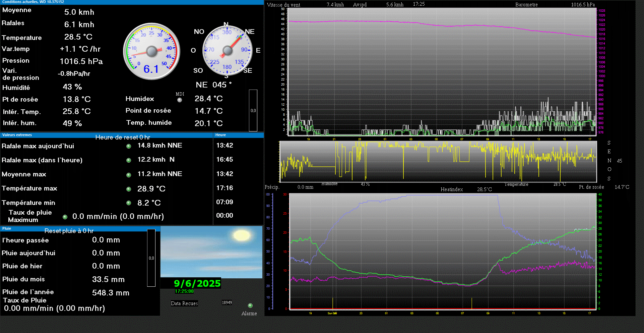Click the Rafales value 6.1 kmh
Viewport: 644px width, 333px height.
tap(79, 25)
